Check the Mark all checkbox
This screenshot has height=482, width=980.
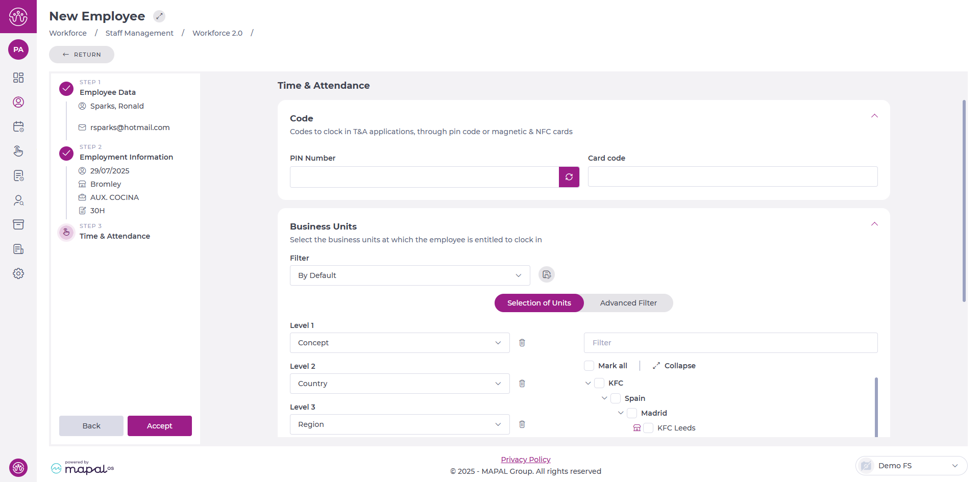click(589, 366)
